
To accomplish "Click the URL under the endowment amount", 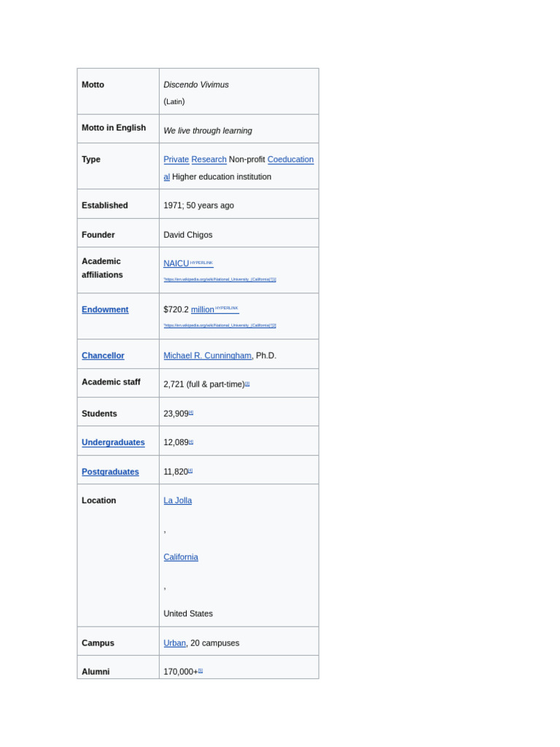I will click(219, 325).
